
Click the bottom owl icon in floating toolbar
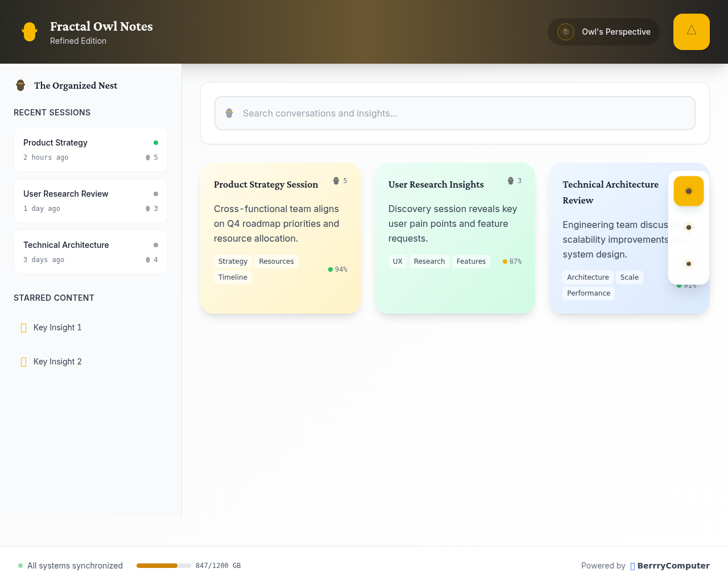[x=688, y=263]
